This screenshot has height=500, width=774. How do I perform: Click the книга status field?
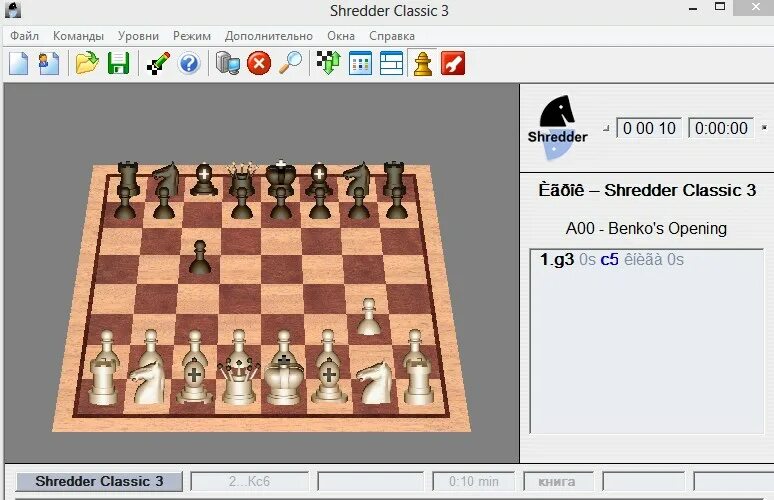pyautogui.click(x=557, y=481)
